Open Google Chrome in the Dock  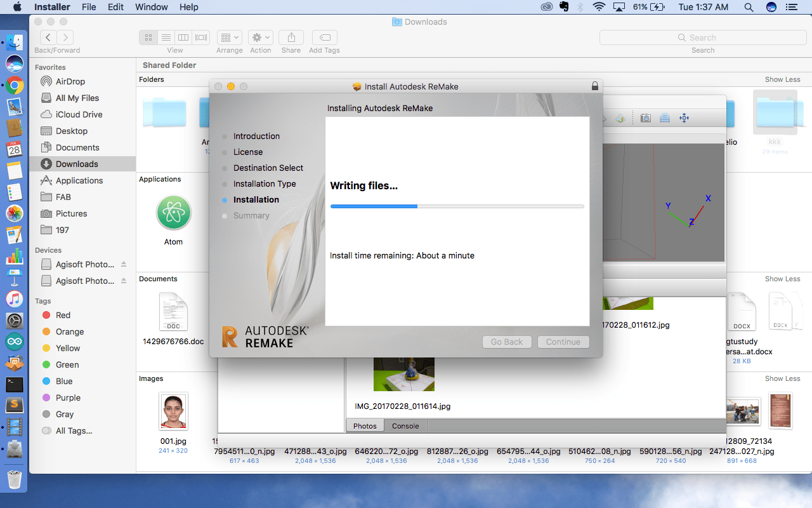coord(14,85)
